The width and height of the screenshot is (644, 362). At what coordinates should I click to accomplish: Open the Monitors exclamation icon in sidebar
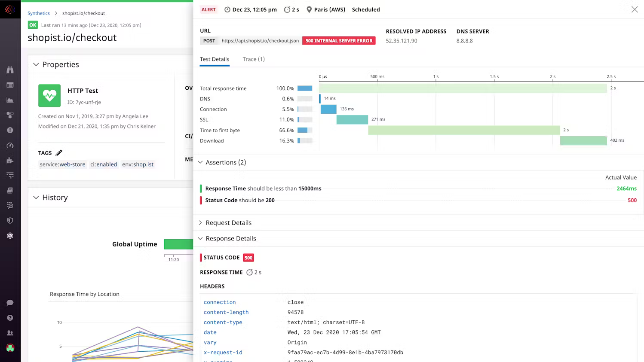[10, 130]
